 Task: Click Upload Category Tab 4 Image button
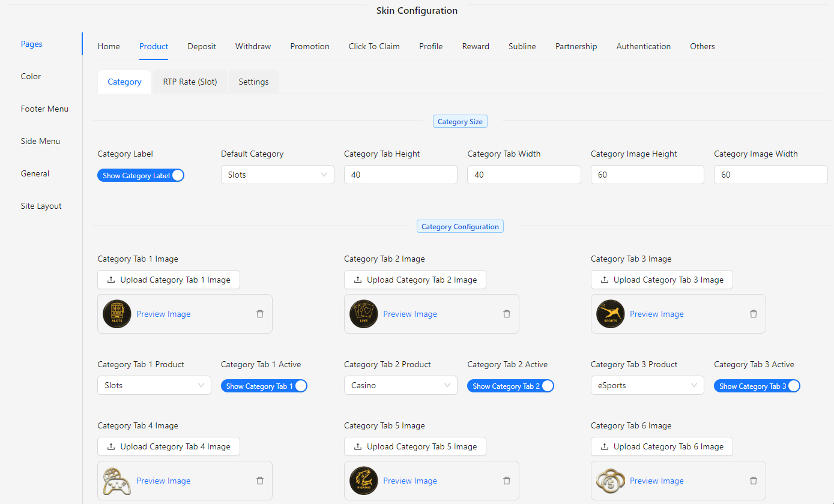tap(169, 446)
